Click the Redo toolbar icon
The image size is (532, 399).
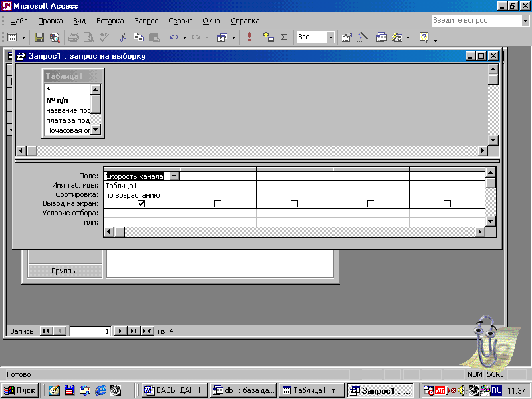196,37
